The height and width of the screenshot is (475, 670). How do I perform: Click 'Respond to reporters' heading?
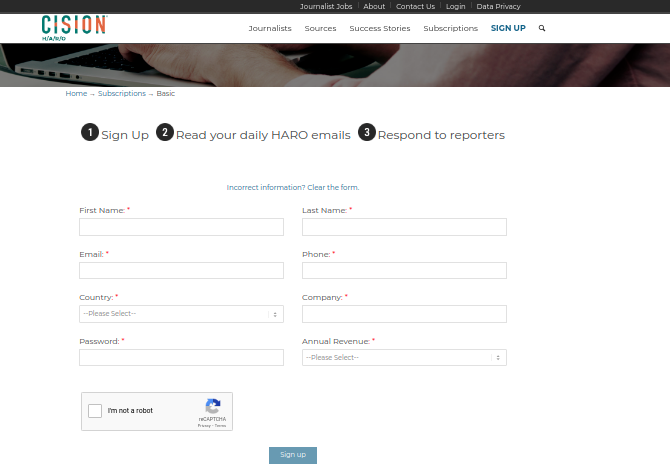[441, 135]
